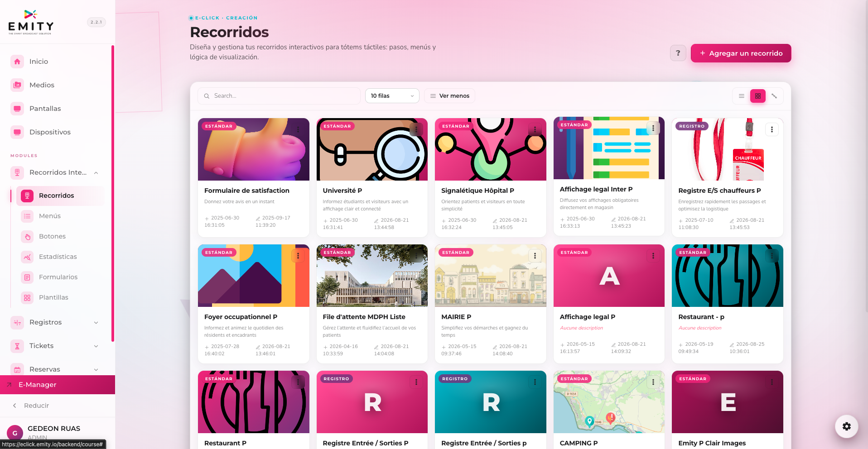Image resolution: width=868 pixels, height=449 pixels.
Task: Open three-dot menu on Université P card
Action: (x=416, y=129)
